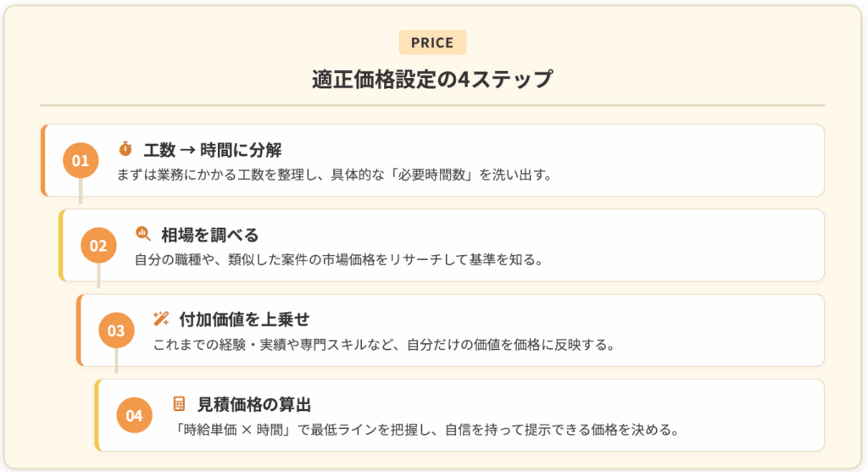
Task: Click the orange 03 step circle
Action: point(116,330)
